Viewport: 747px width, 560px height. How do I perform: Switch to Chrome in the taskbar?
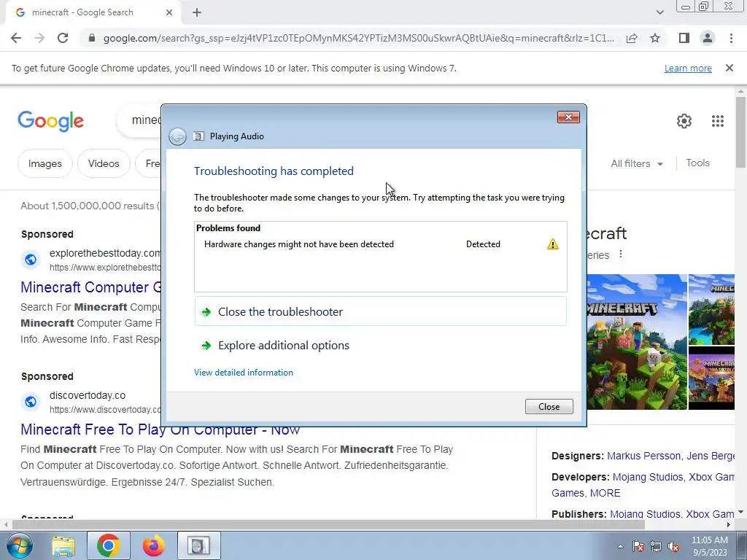pyautogui.click(x=108, y=545)
